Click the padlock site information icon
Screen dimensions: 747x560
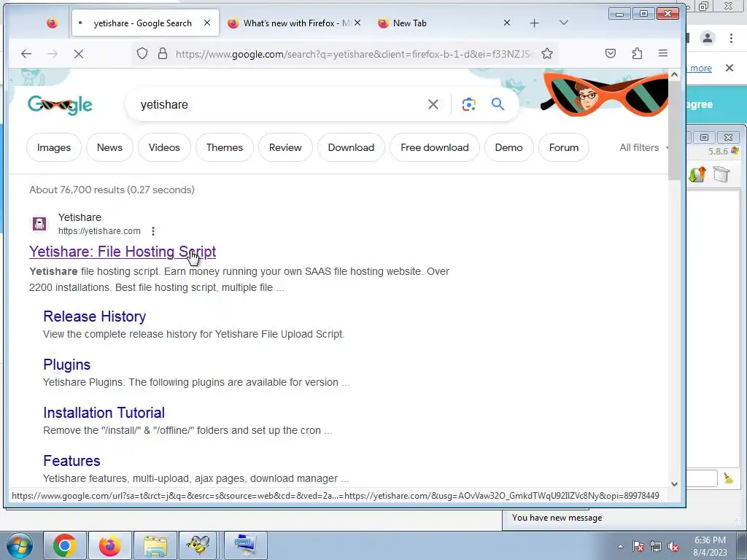(163, 53)
